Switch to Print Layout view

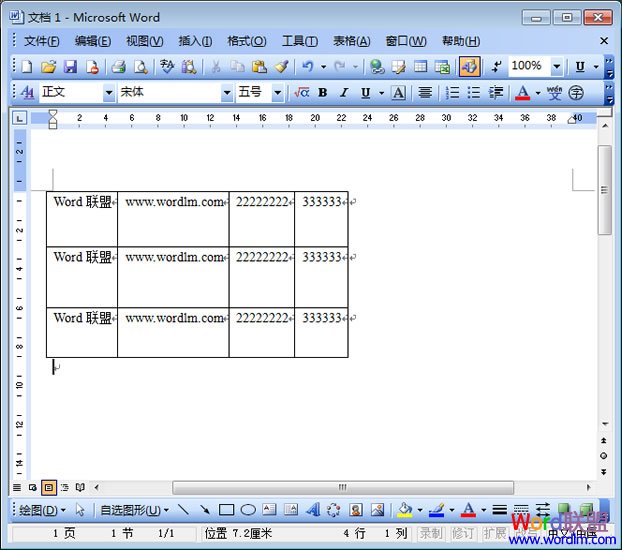tap(49, 487)
